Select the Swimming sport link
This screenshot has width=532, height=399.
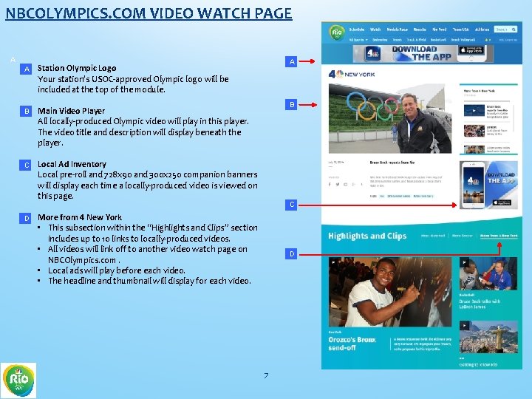tap(380, 40)
